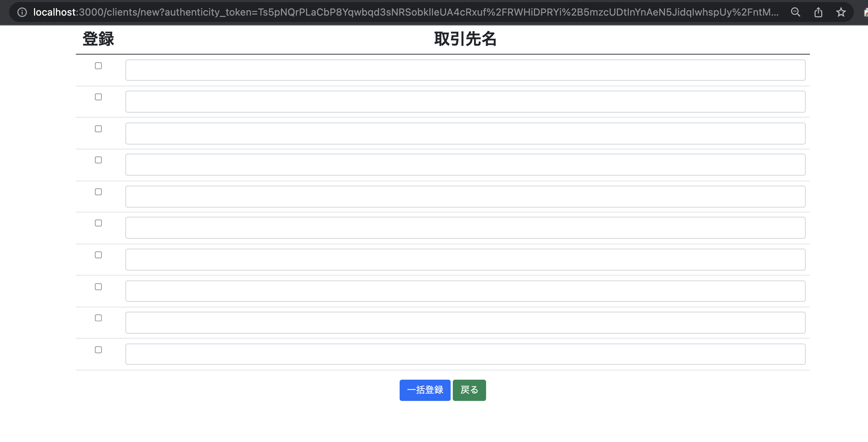This screenshot has width=868, height=442.
Task: Enable the fourth row registration checkbox
Action: (x=98, y=160)
